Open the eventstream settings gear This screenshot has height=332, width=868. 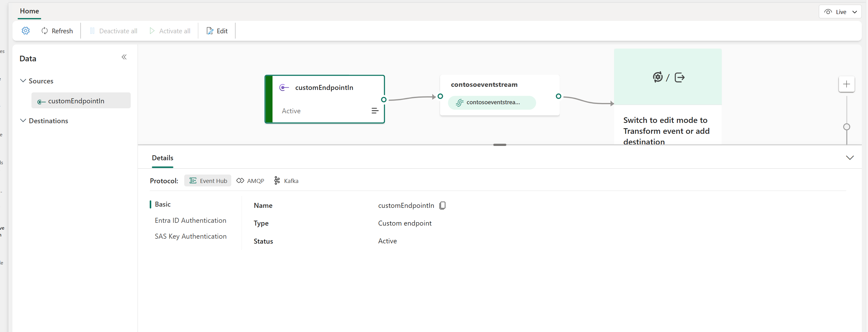tap(26, 30)
